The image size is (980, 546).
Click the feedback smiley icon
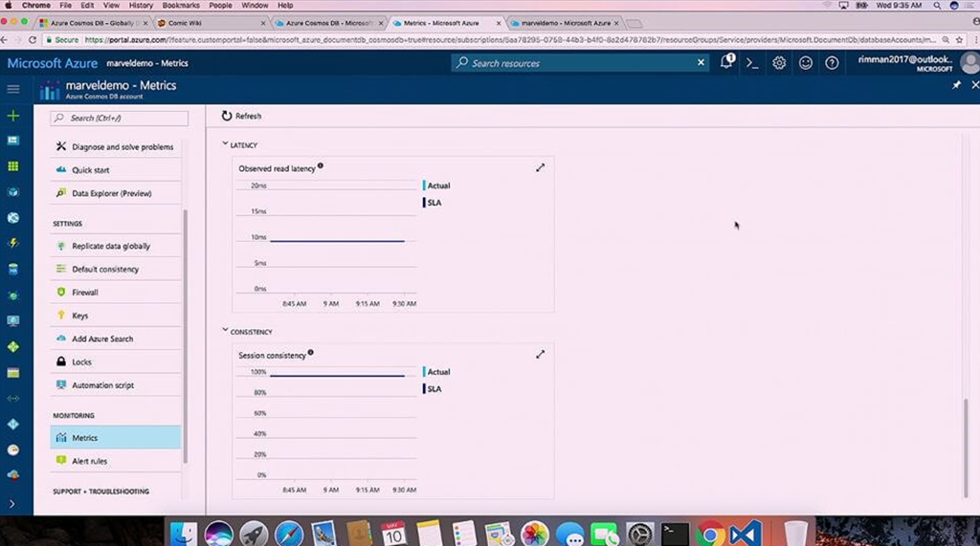pos(806,63)
